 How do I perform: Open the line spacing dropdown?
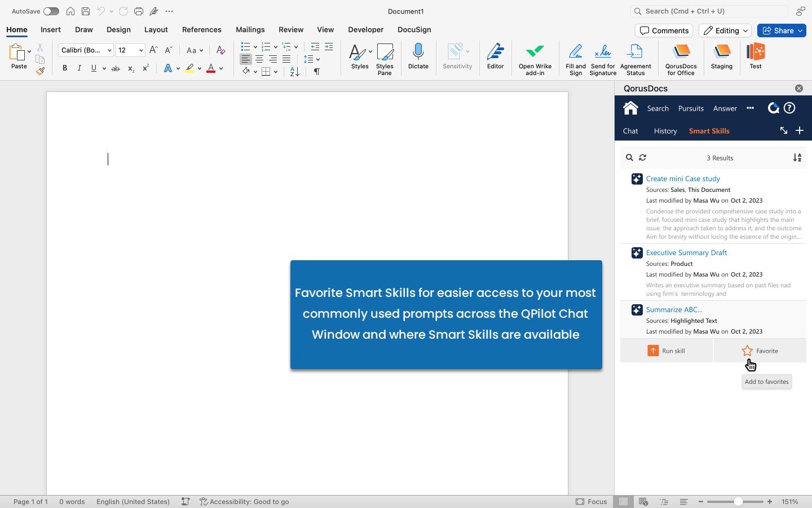coord(311,59)
